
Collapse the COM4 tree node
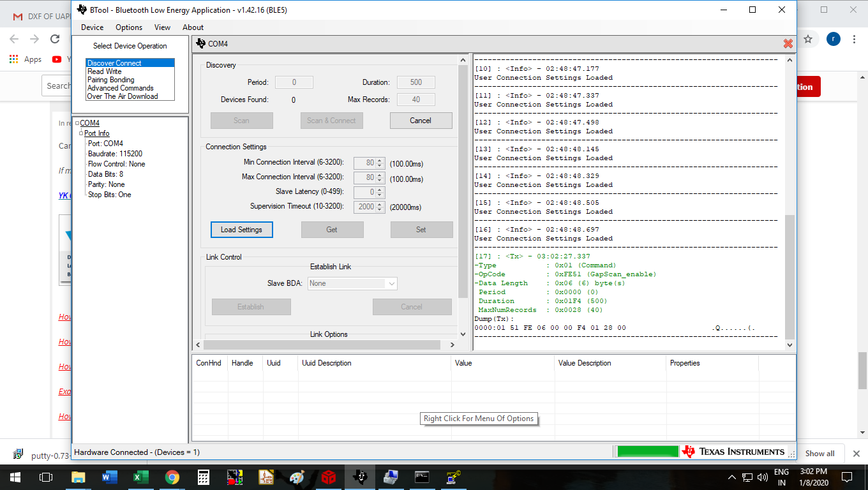pyautogui.click(x=77, y=123)
